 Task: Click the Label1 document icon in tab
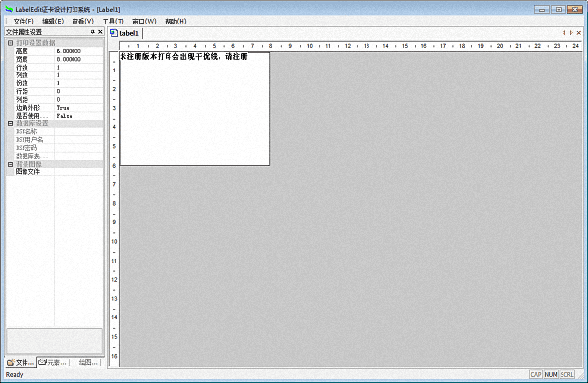pyautogui.click(x=114, y=33)
